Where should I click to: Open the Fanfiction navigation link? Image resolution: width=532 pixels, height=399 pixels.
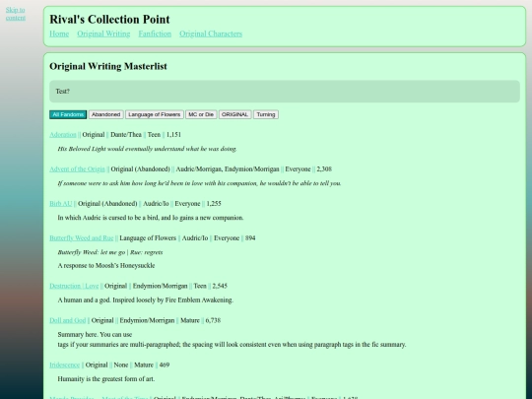pyautogui.click(x=155, y=33)
